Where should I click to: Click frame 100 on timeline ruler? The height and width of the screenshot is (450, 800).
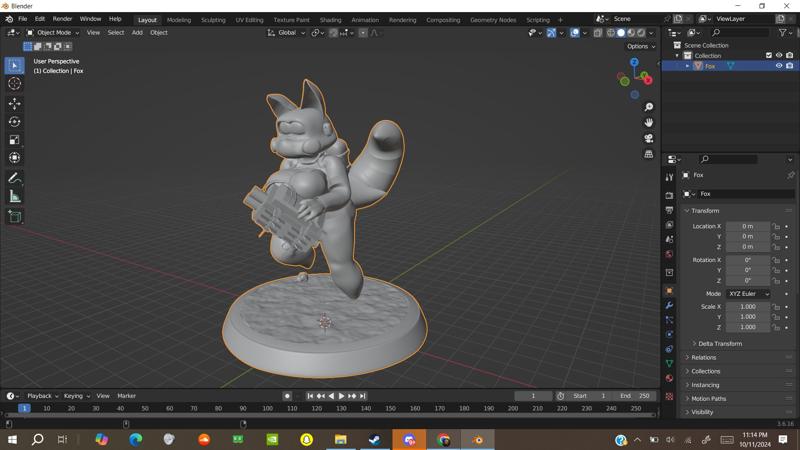click(267, 408)
